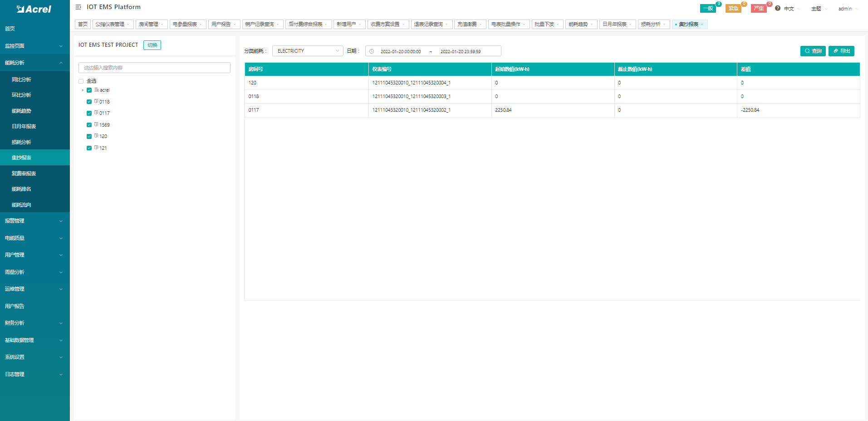Focus the tree search input field
This screenshot has height=421, width=868.
click(x=154, y=68)
